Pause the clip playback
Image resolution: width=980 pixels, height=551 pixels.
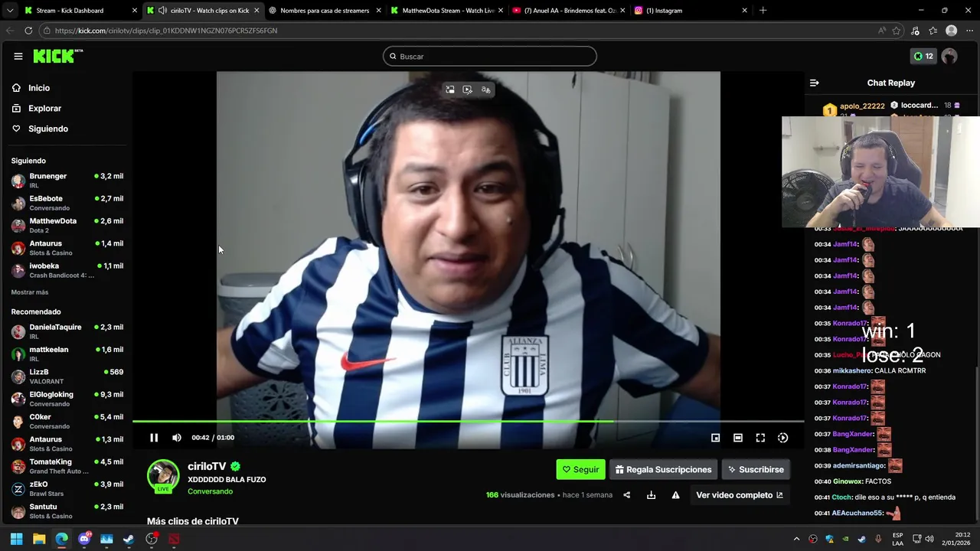tap(154, 438)
